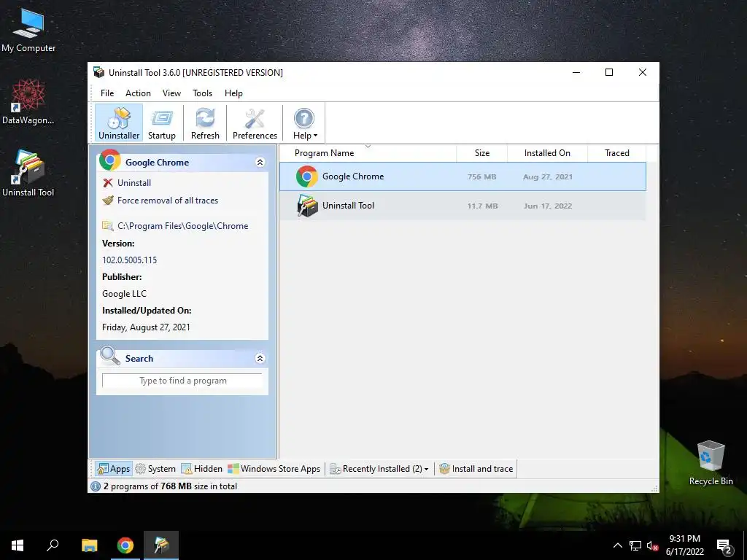Click the info icon in status bar
Image resolution: width=747 pixels, height=560 pixels.
pos(96,486)
